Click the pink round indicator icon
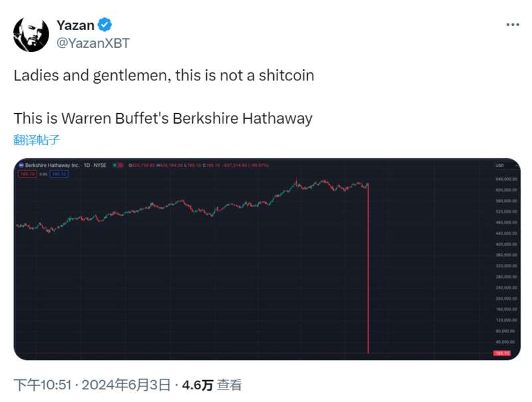532x402 pixels. click(x=120, y=165)
